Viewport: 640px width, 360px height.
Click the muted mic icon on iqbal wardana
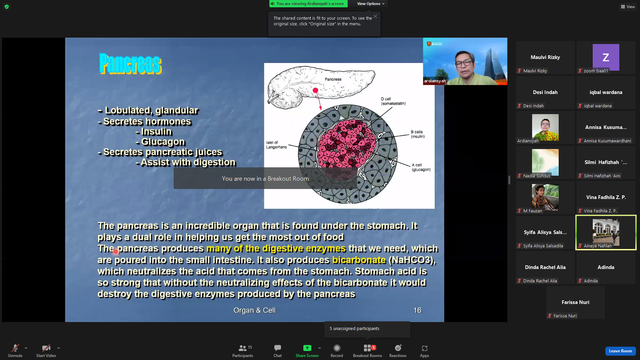580,106
